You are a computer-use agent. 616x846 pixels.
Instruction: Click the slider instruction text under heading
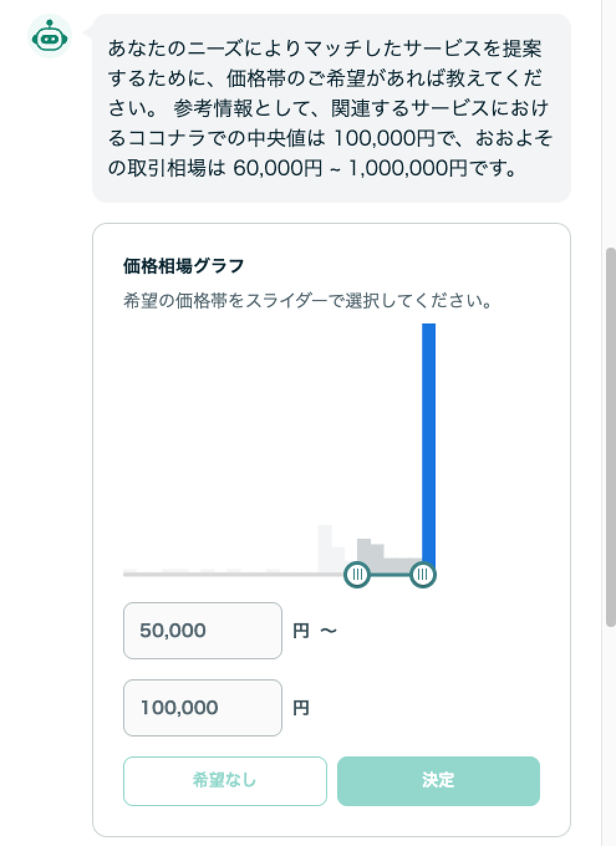(309, 301)
